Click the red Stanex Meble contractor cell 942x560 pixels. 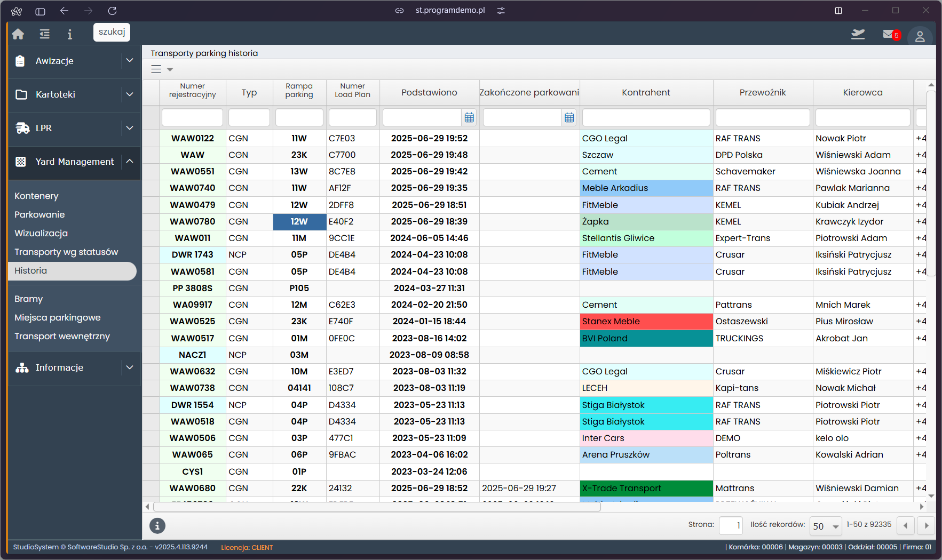coord(646,322)
